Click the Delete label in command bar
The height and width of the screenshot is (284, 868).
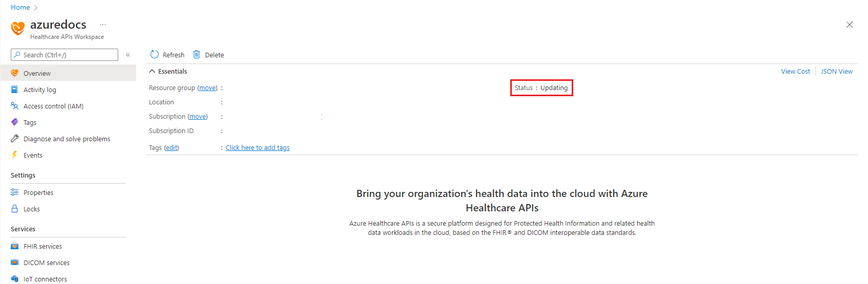(214, 55)
